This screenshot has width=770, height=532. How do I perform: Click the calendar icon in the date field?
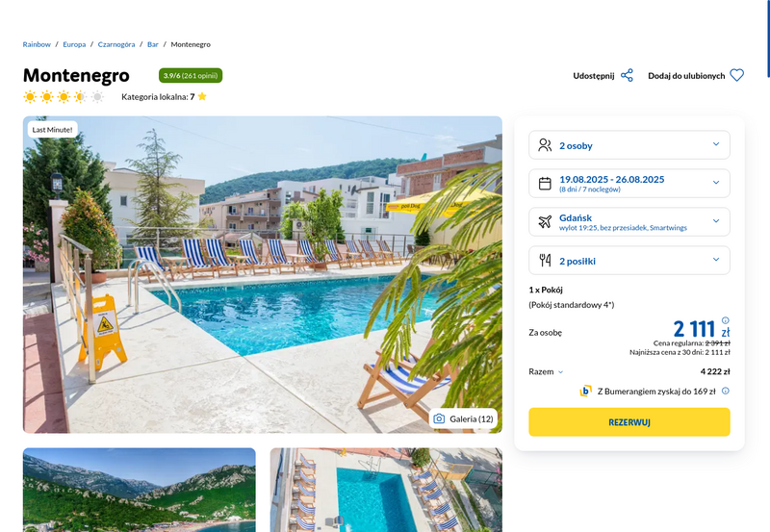tap(545, 184)
